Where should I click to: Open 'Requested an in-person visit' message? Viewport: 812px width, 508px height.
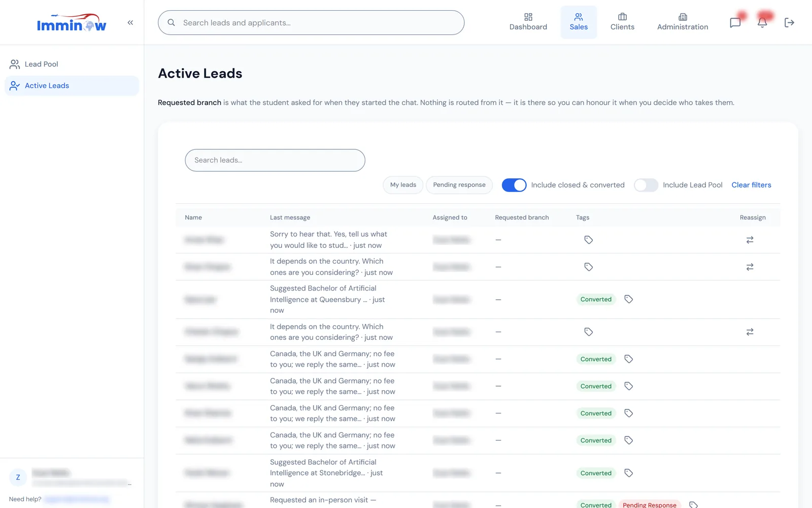[323, 500]
